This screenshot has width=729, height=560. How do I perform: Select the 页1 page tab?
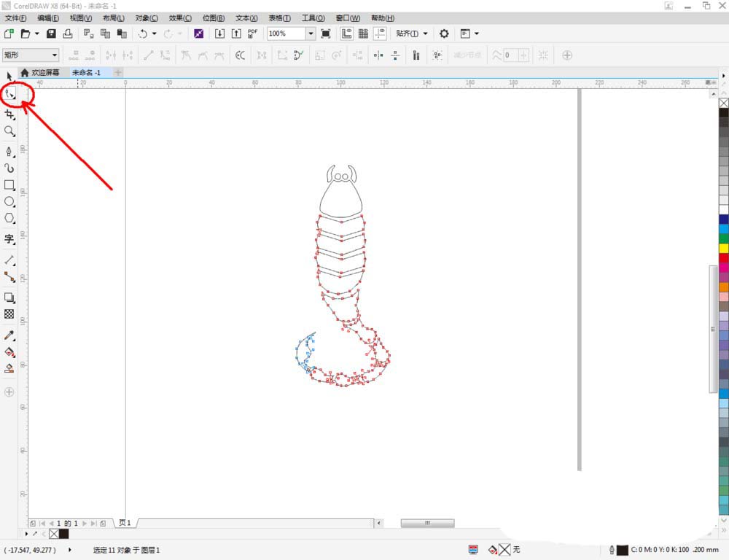tap(125, 523)
